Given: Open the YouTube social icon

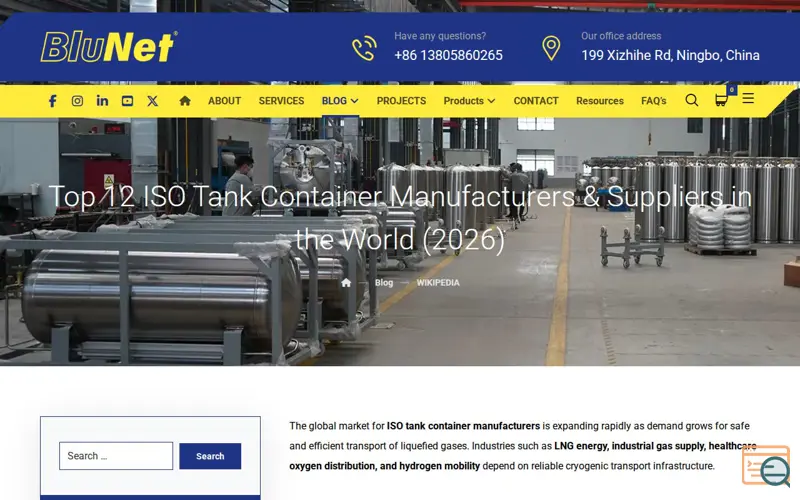Looking at the screenshot, I should coord(128,101).
